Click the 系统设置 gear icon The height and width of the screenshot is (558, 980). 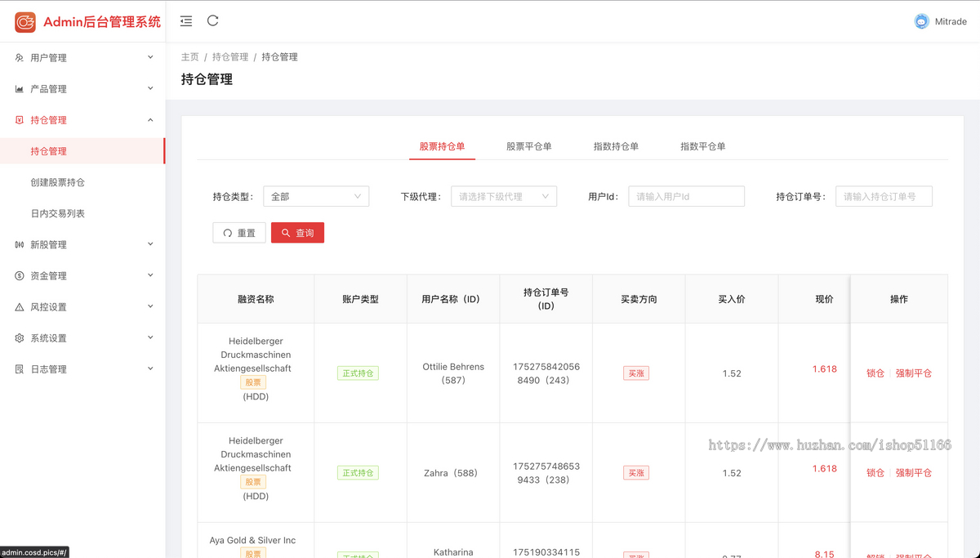20,338
